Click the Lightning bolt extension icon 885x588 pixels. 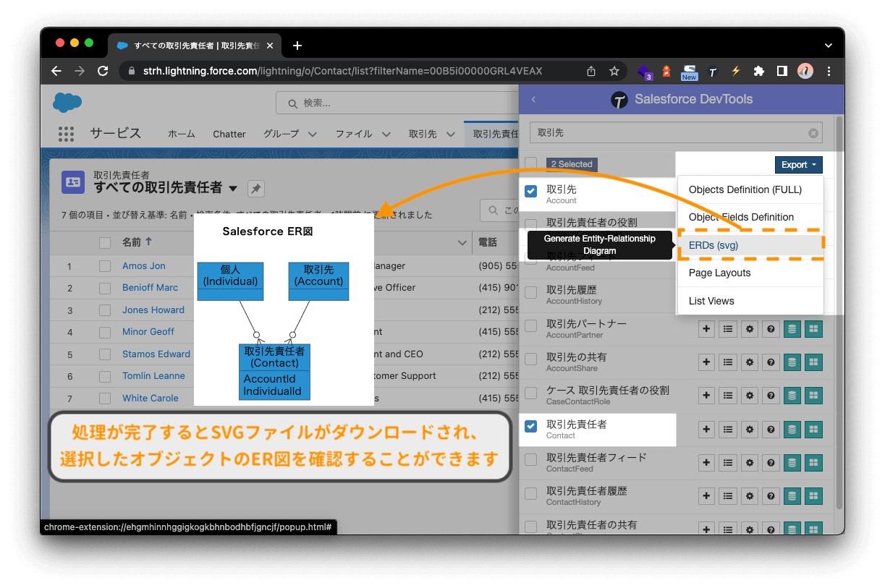pyautogui.click(x=735, y=72)
